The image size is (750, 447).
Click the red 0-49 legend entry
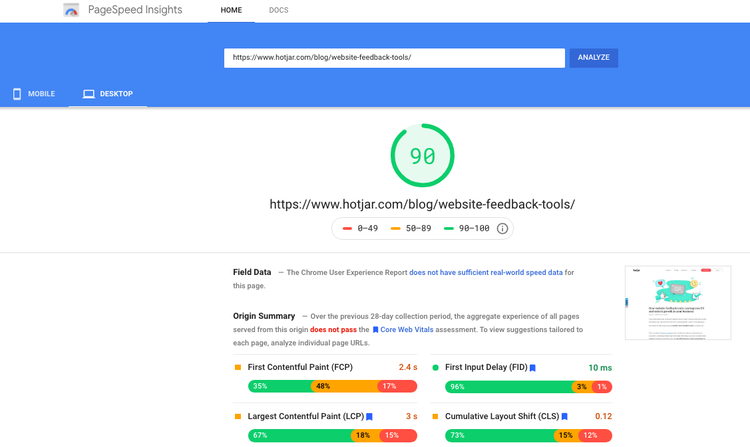(360, 229)
